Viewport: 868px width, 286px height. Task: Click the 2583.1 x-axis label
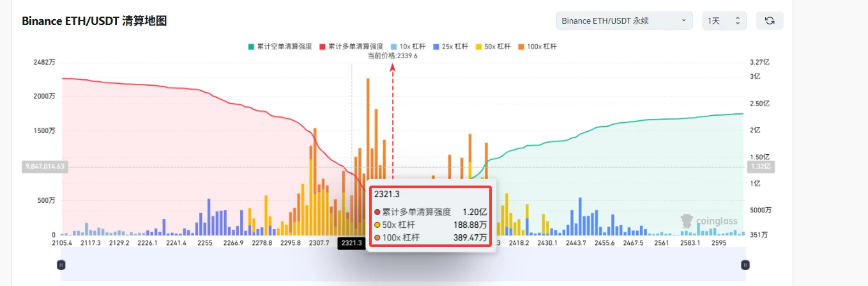click(x=690, y=243)
